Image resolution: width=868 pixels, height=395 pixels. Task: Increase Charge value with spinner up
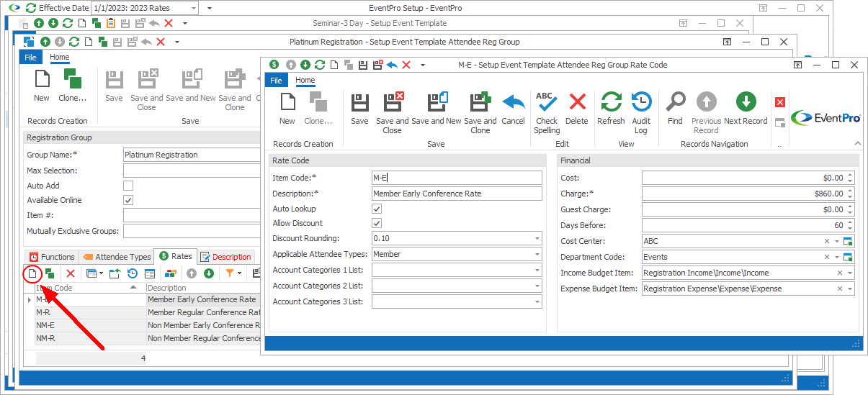[850, 191]
